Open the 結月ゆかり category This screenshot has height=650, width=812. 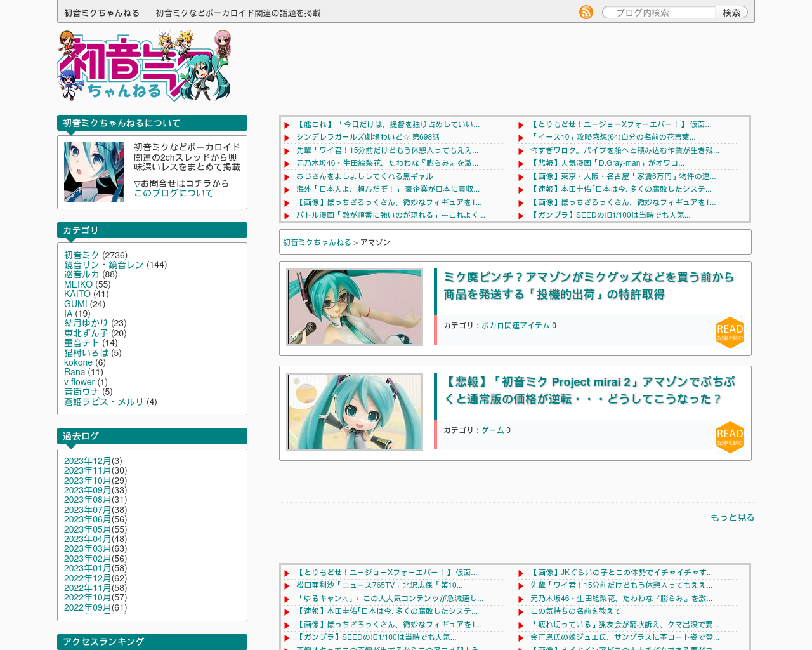click(x=86, y=323)
